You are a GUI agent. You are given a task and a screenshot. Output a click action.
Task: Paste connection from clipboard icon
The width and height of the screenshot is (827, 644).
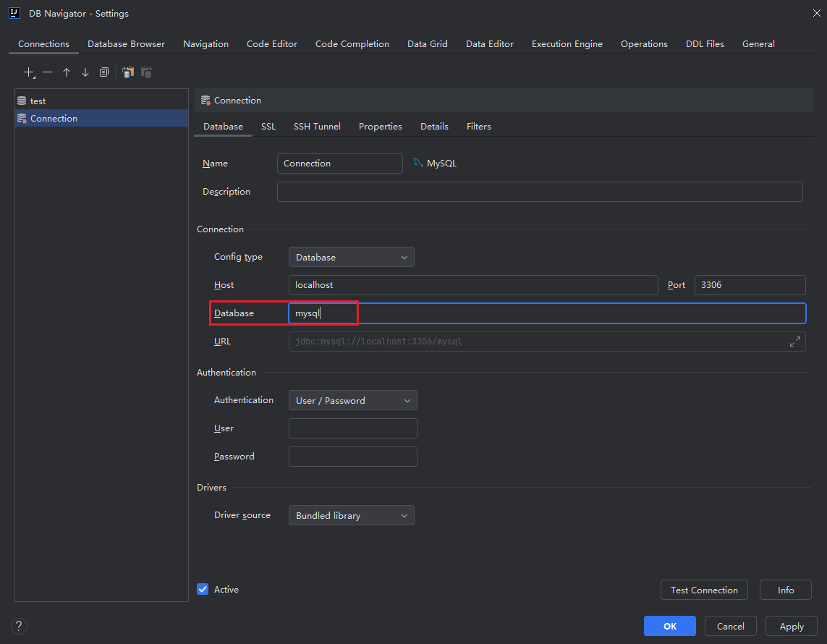[147, 72]
